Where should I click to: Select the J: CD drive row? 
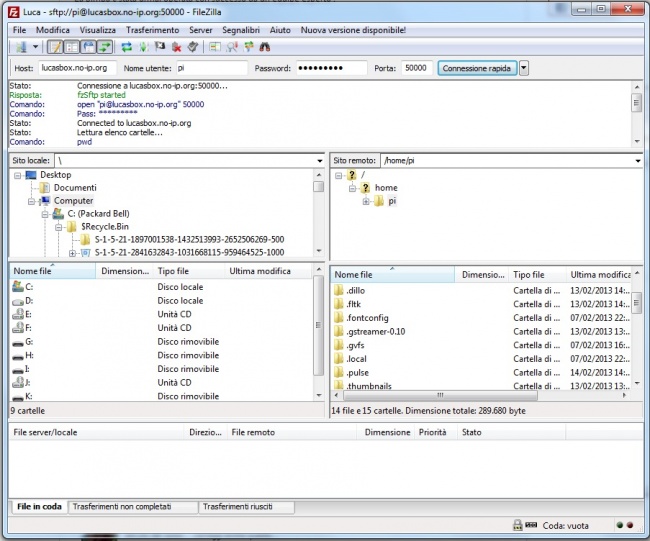162,382
